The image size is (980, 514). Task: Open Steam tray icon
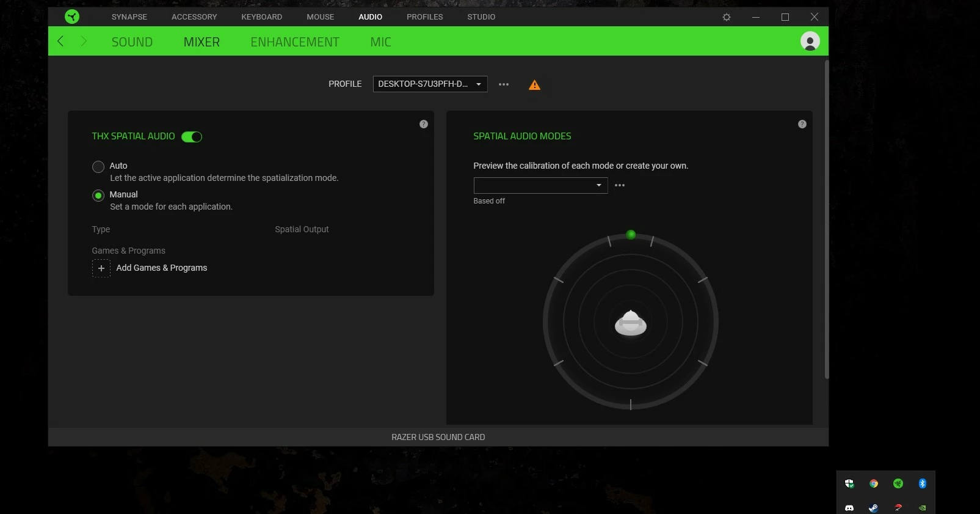coord(874,508)
